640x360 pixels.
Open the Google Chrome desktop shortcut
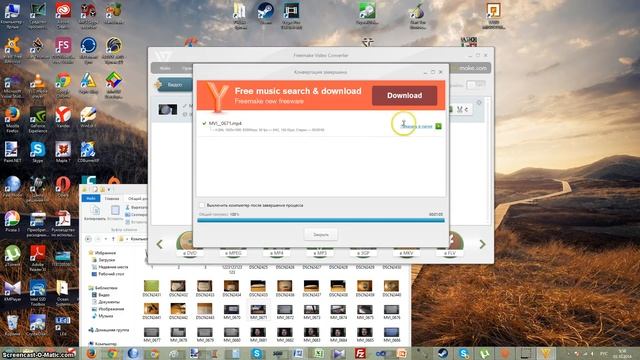coord(63,85)
